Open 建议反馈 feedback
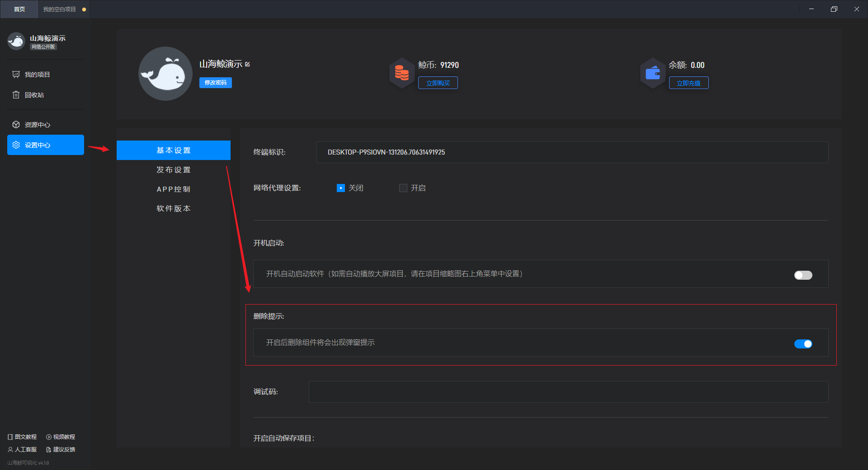The image size is (868, 470). point(61,450)
